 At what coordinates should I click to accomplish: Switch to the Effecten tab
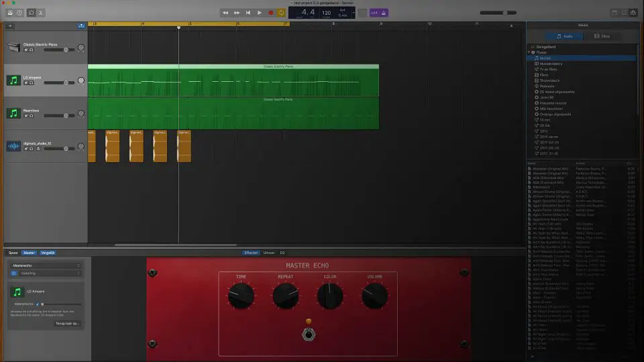pyautogui.click(x=251, y=253)
